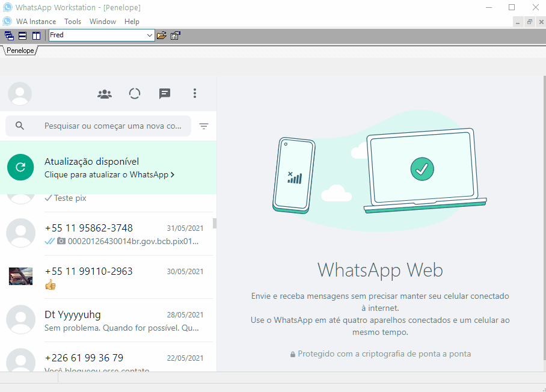Image resolution: width=546 pixels, height=392 pixels.
Task: Click the cascade windows toolbar icon
Action: 9,35
